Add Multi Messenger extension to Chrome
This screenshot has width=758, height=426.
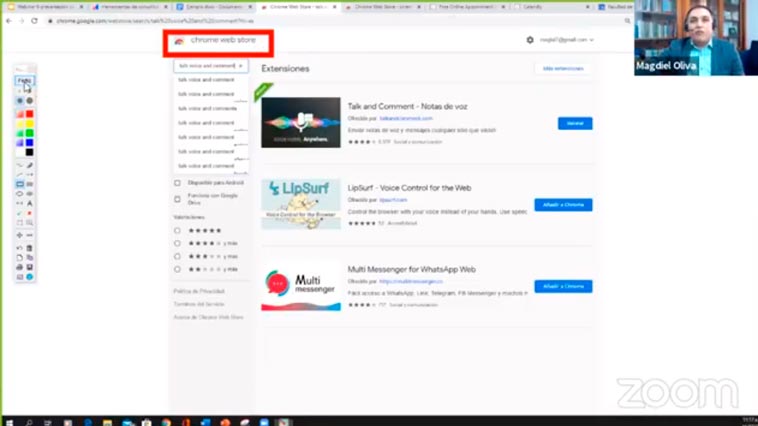563,286
